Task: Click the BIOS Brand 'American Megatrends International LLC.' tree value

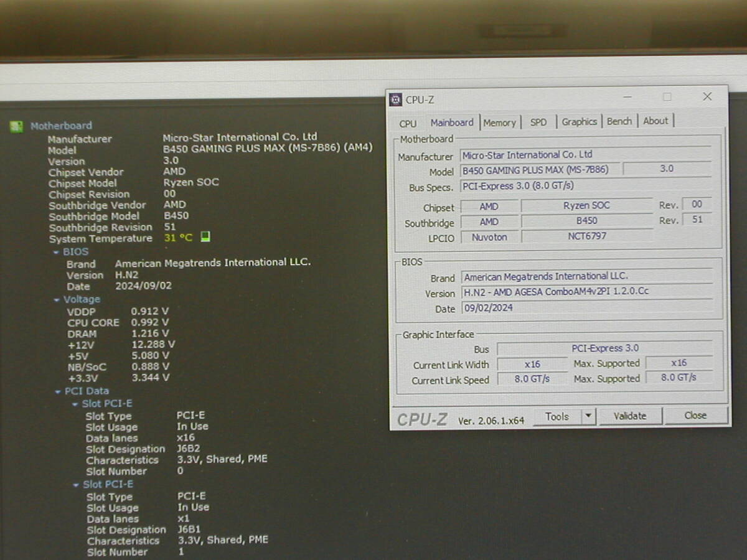Action: [213, 263]
